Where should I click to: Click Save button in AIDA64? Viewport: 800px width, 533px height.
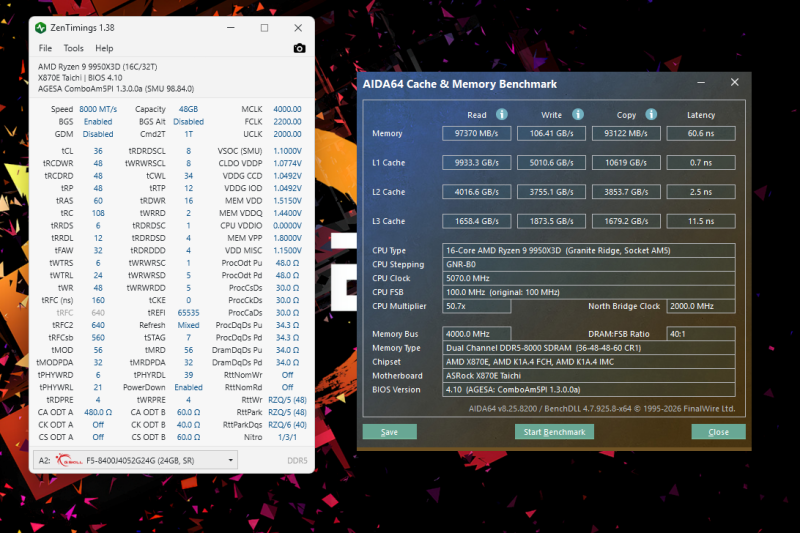click(x=390, y=432)
